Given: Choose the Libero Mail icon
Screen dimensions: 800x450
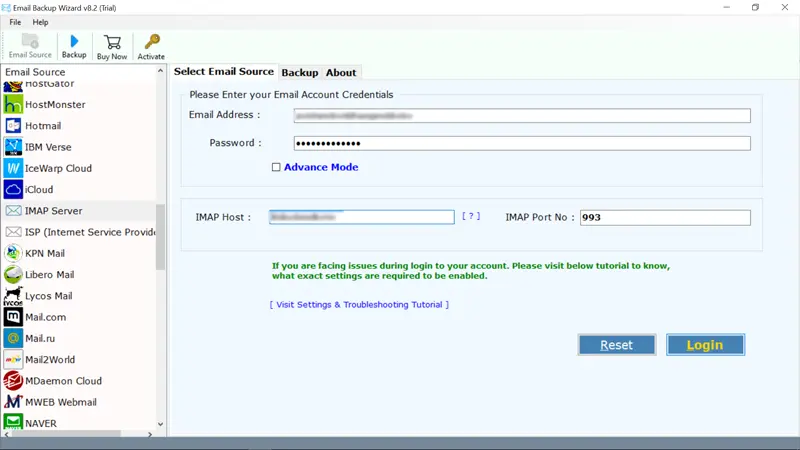Looking at the screenshot, I should (x=13, y=274).
